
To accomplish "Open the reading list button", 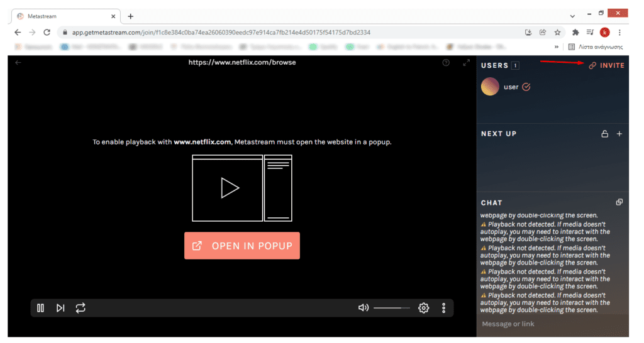I will tap(596, 47).
